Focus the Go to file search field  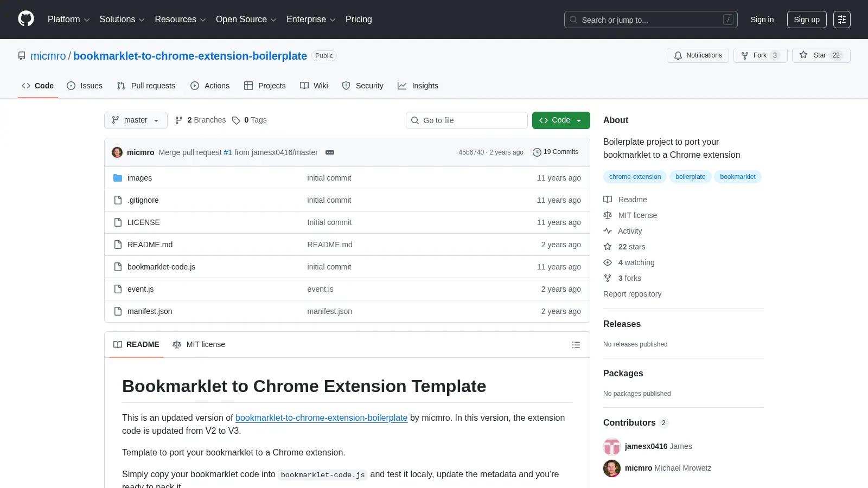pyautogui.click(x=467, y=120)
